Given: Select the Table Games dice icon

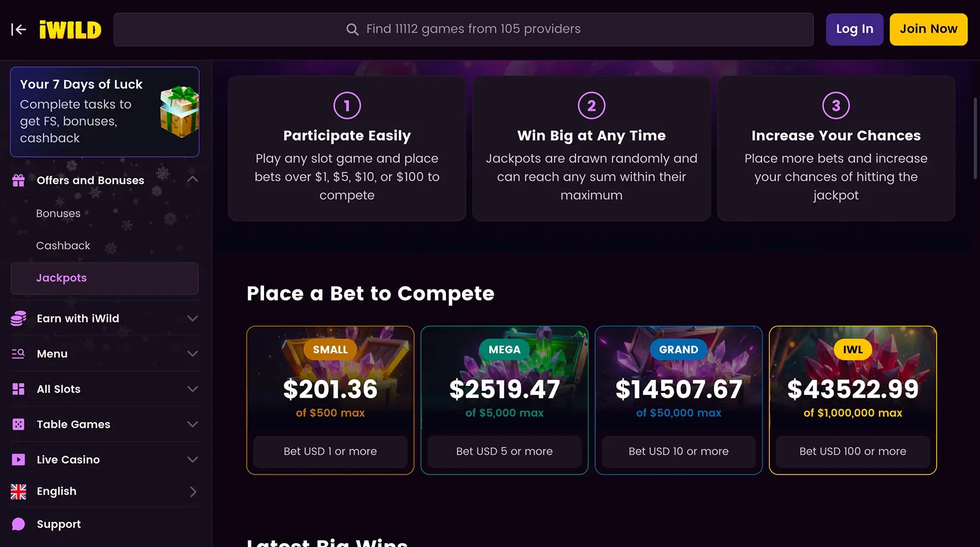Looking at the screenshot, I should click(x=18, y=424).
